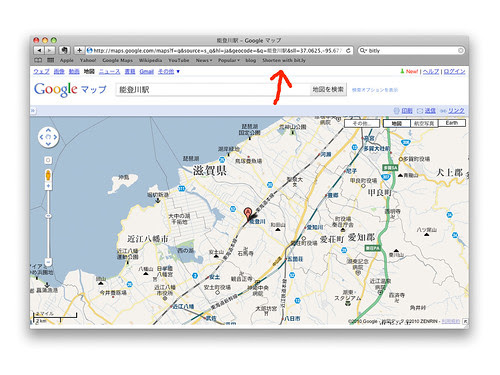Screen dimensions: 500x375
Task: Click the ログイン login link
Action: click(454, 71)
